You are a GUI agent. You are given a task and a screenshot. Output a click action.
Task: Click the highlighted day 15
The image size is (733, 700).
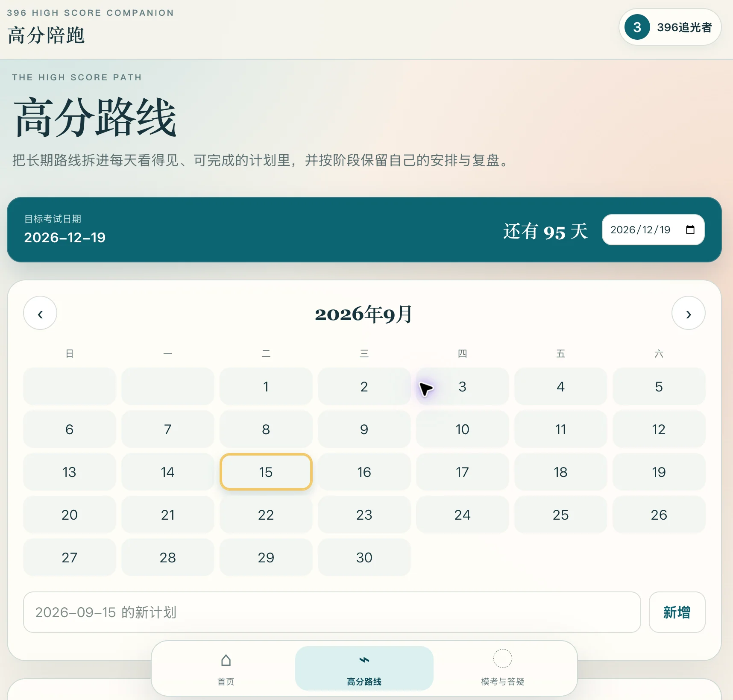coord(266,472)
